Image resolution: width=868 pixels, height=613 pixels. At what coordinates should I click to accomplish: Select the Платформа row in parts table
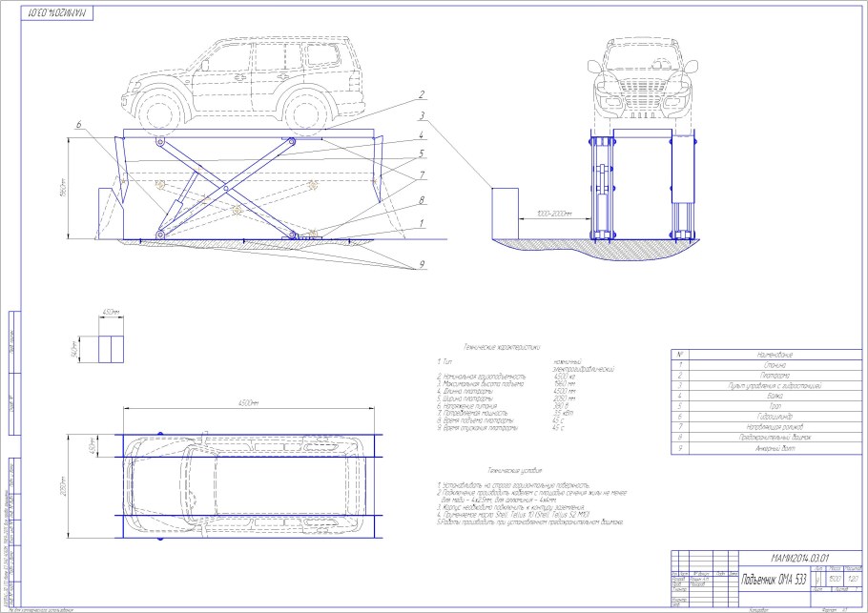coord(775,375)
